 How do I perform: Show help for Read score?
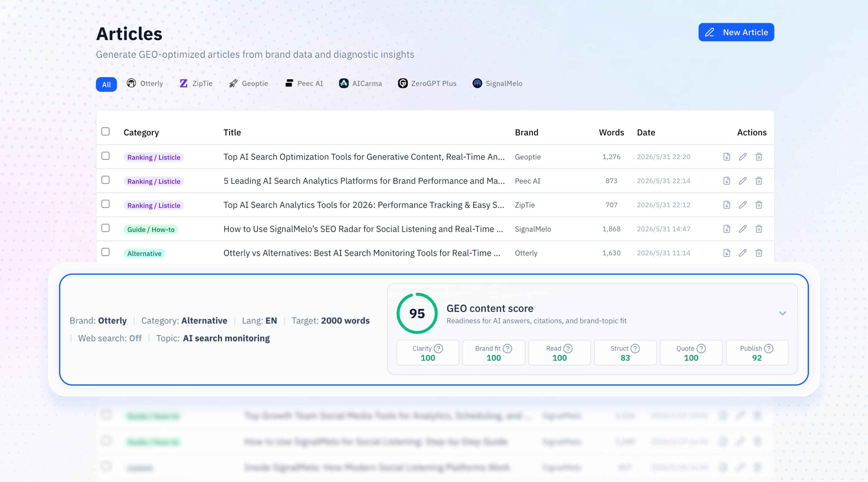(x=568, y=348)
